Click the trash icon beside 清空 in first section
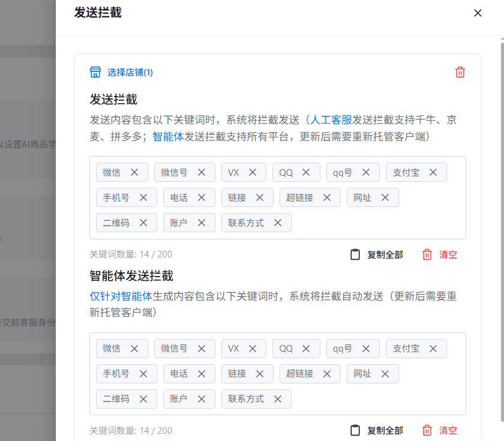The image size is (504, 441). [427, 254]
